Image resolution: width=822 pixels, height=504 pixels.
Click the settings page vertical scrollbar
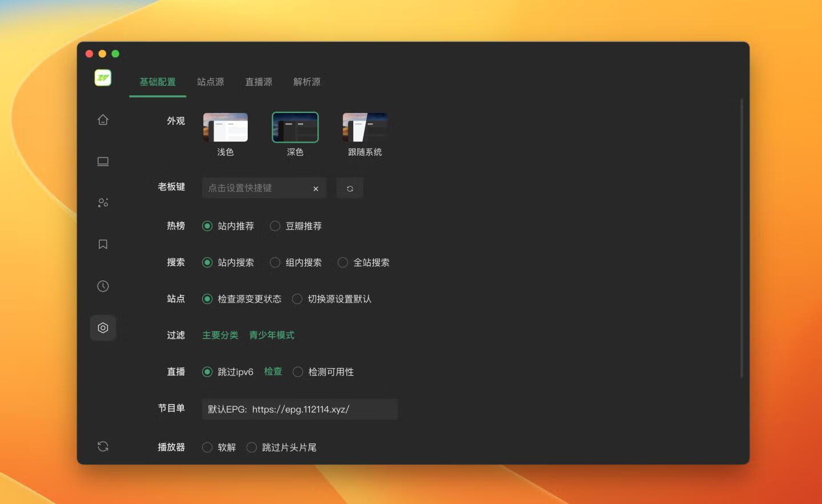click(742, 237)
